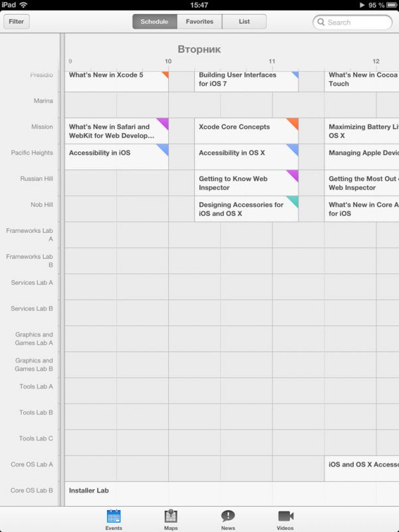Tap purple corner flag on Getting to Know Web Inspector
Viewport: 399px width, 532px height.
pos(293,175)
